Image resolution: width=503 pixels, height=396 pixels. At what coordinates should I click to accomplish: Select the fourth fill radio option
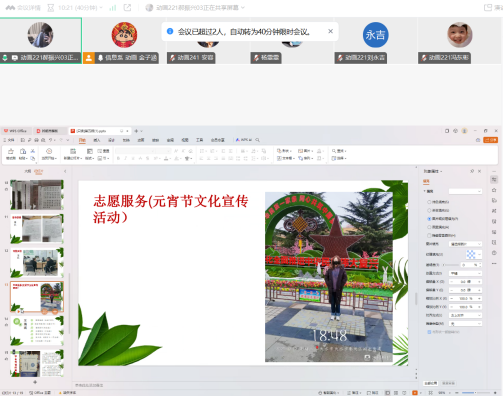tap(429, 227)
